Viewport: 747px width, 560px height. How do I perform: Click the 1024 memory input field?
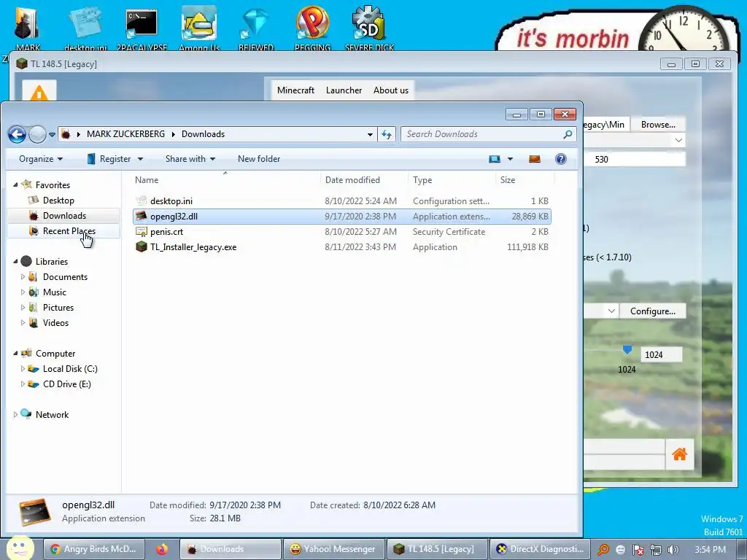(x=660, y=355)
